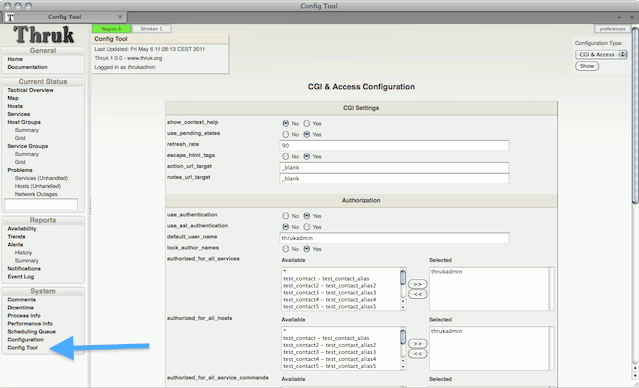The image size is (639, 388).
Task: Open Alerts History
Action: (23, 253)
